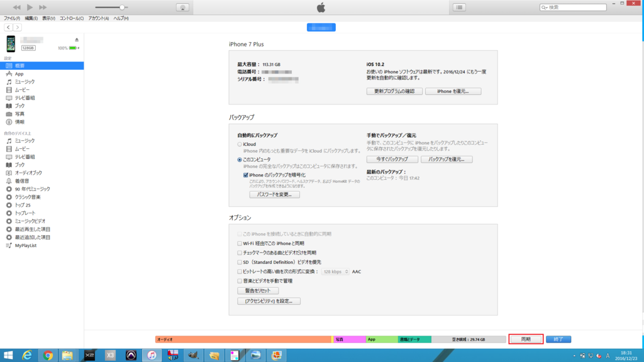The image size is (644, 362).
Task: Click the 終了 done button
Action: (558, 339)
